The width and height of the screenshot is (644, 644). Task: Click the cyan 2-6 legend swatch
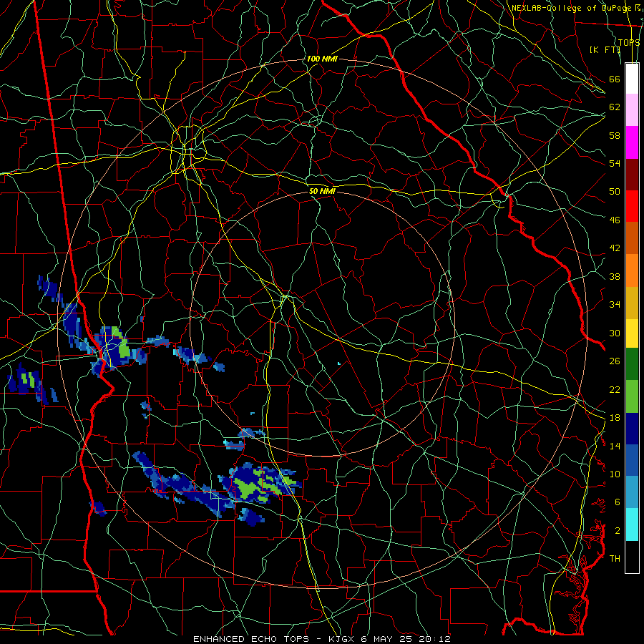pyautogui.click(x=632, y=524)
